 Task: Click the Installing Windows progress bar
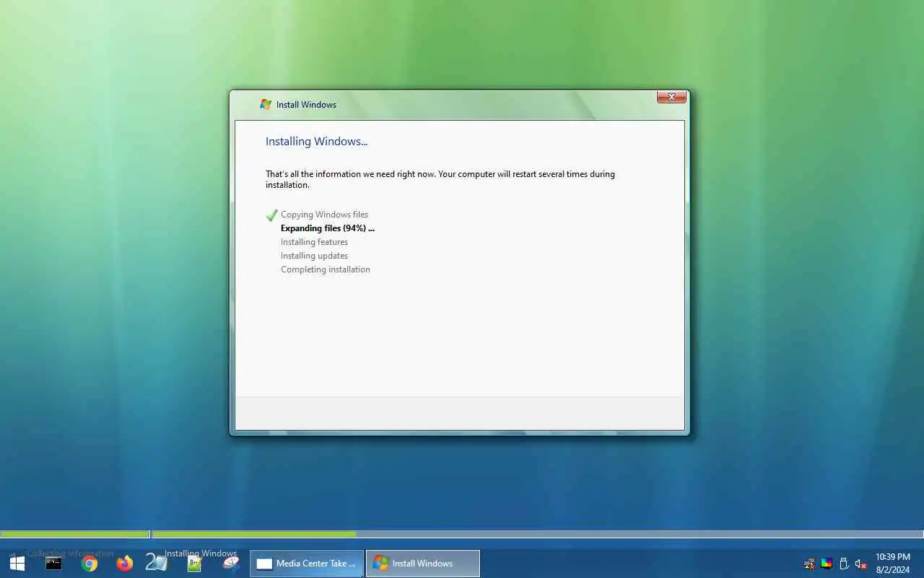[x=538, y=535]
